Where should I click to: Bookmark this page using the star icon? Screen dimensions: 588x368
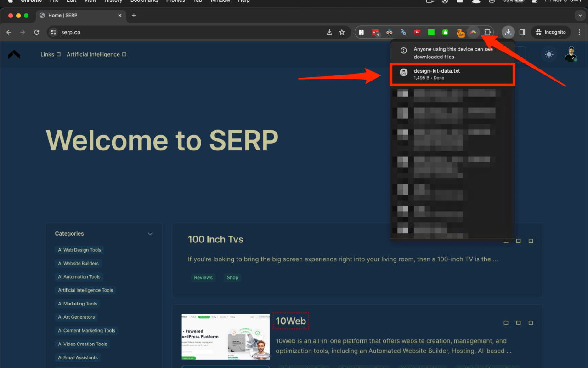click(x=342, y=32)
